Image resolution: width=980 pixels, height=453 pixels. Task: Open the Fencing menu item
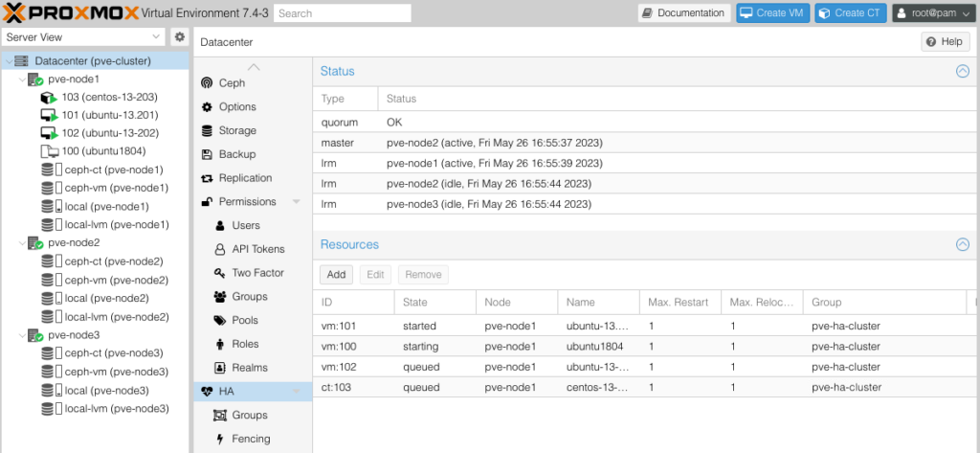[x=253, y=440]
